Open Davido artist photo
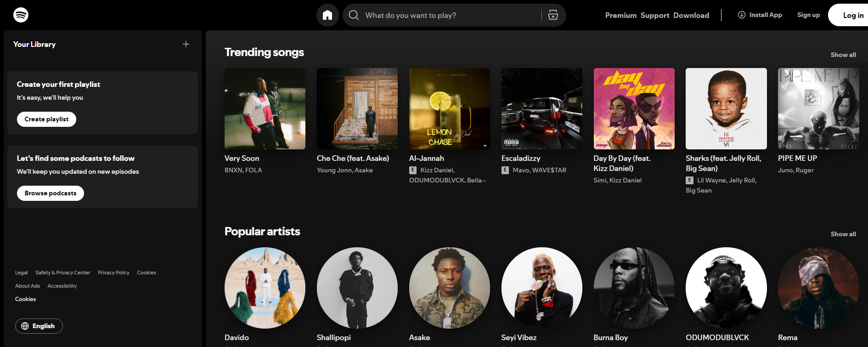The width and height of the screenshot is (868, 347). click(265, 288)
